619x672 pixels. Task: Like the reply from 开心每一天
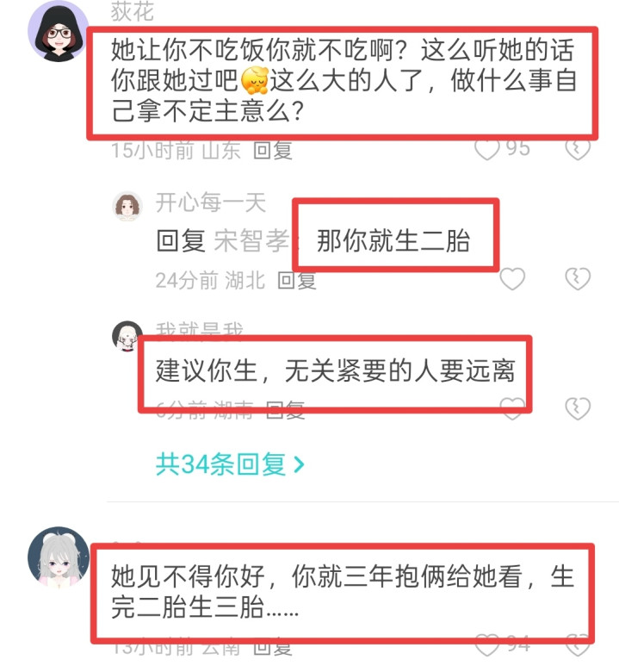coord(512,279)
